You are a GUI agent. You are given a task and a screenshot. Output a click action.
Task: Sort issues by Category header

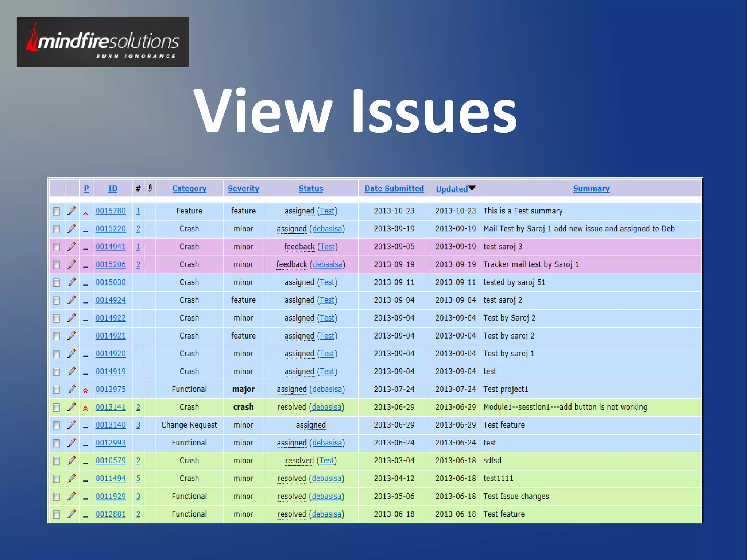tap(189, 189)
